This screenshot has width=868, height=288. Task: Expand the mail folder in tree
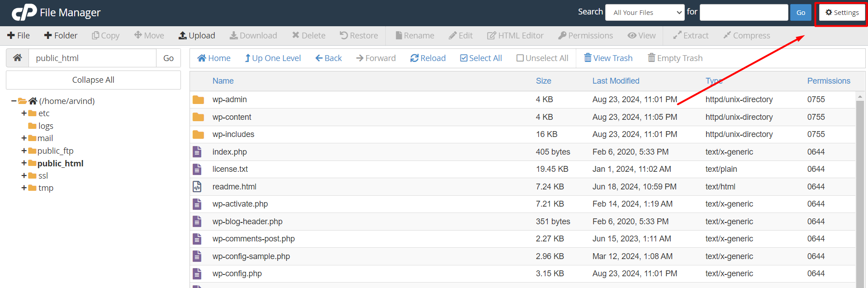click(24, 138)
